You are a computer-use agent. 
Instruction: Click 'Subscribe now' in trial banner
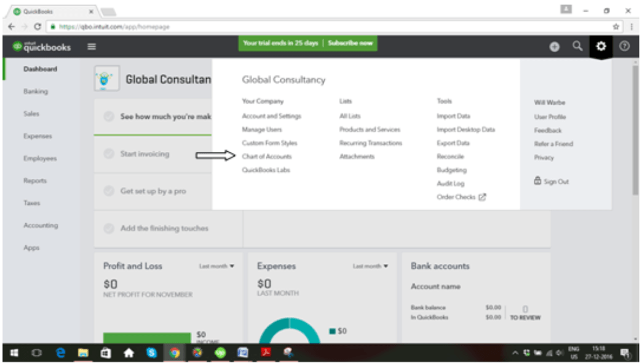[351, 43]
